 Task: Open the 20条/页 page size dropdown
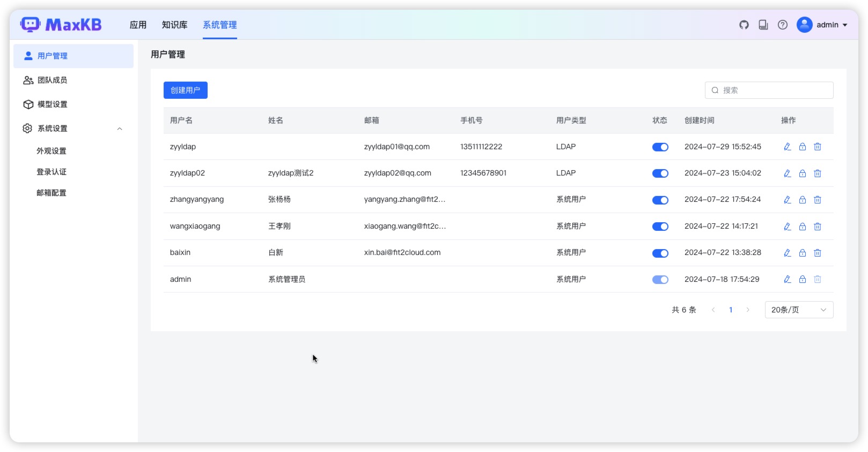click(799, 310)
